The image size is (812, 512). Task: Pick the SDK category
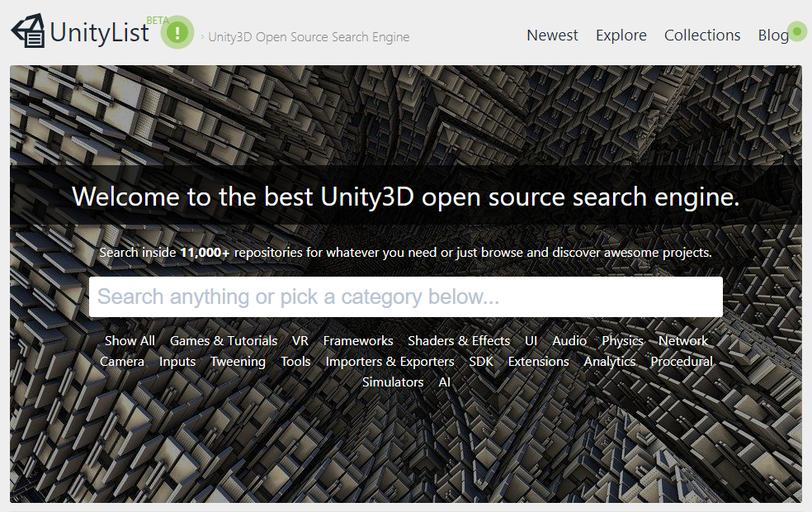[x=481, y=362]
